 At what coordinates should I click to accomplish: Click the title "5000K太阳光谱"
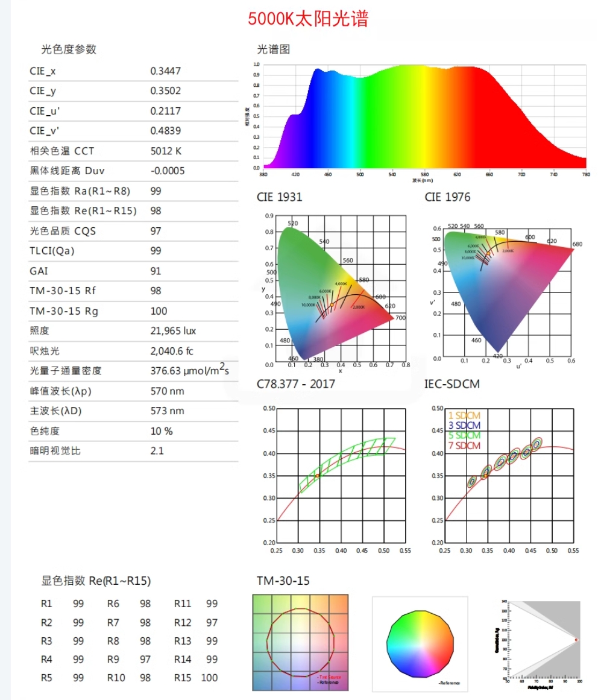(x=308, y=19)
